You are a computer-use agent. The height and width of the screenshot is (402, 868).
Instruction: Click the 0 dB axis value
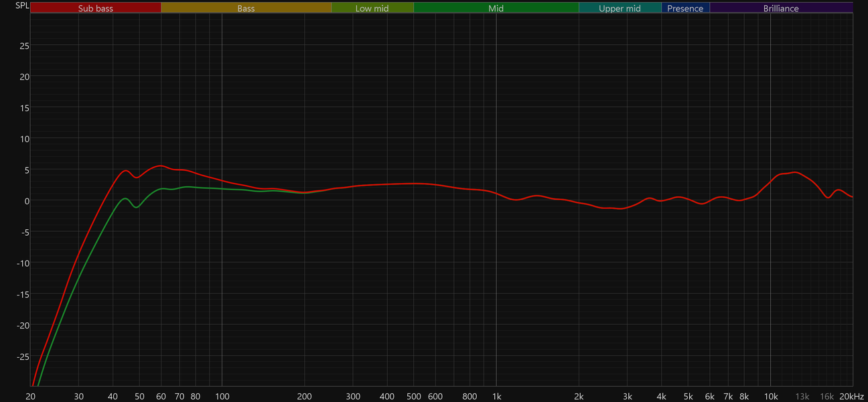click(x=26, y=201)
